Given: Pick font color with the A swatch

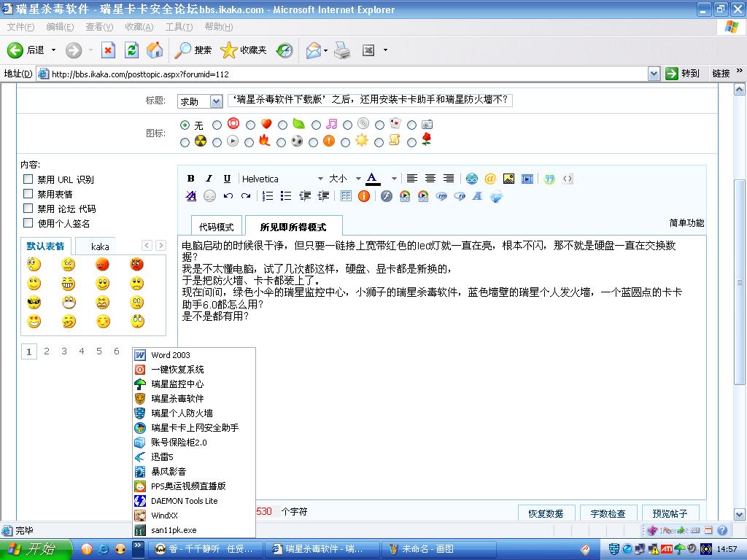Looking at the screenshot, I should (x=373, y=179).
